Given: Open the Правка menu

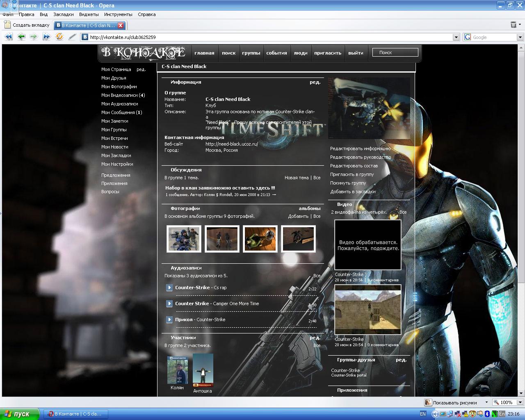Looking at the screenshot, I should click(27, 14).
